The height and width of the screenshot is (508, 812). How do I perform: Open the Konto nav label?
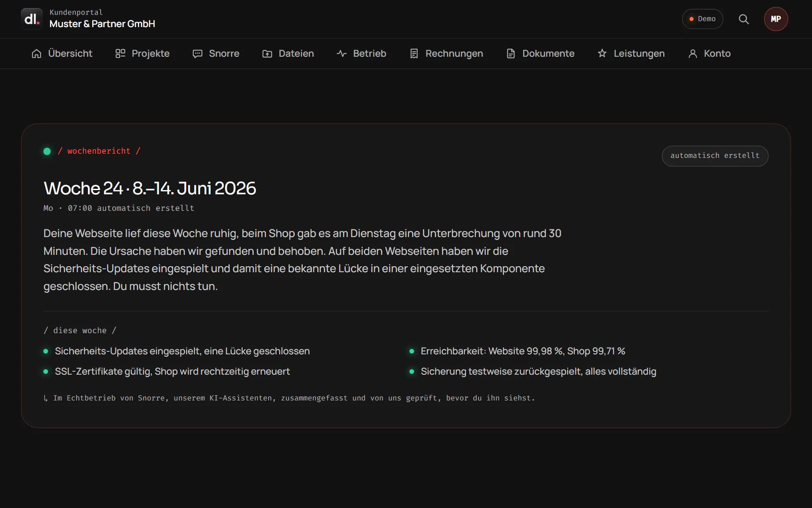[717, 54]
